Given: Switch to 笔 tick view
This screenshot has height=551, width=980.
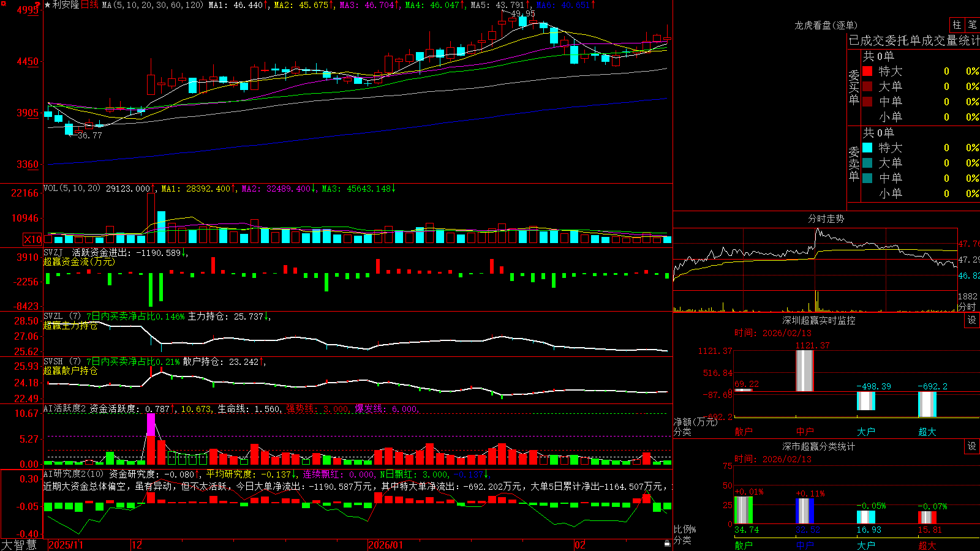Looking at the screenshot, I should coord(972,25).
